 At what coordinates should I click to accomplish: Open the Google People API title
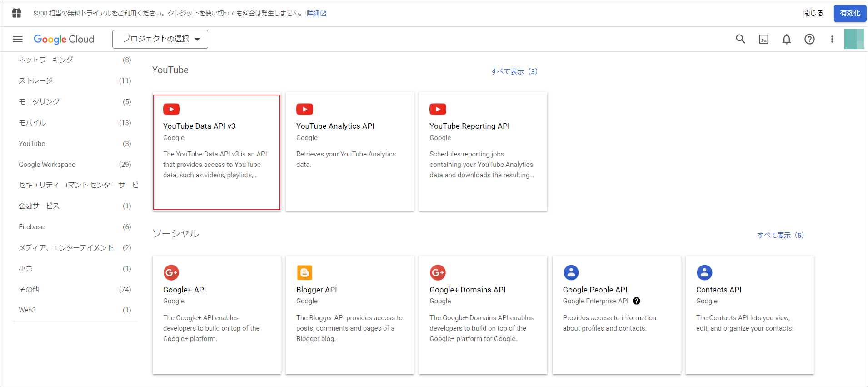(x=595, y=290)
